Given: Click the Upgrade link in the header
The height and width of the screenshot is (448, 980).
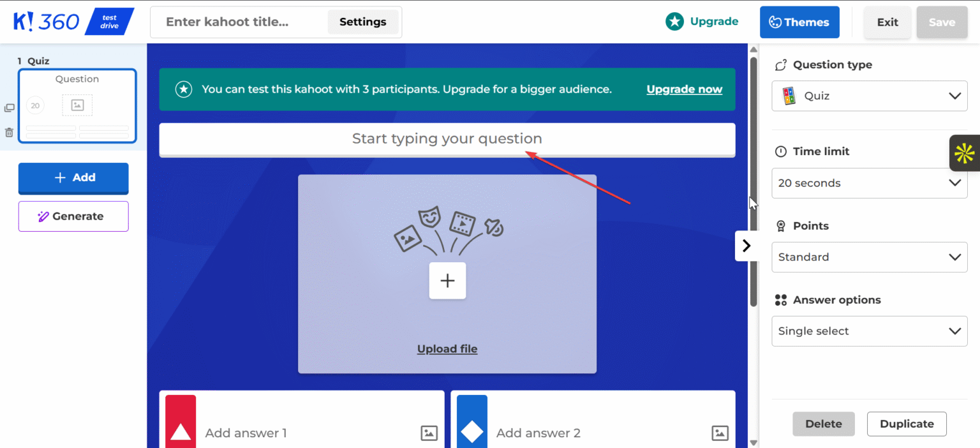Looking at the screenshot, I should pos(714,22).
